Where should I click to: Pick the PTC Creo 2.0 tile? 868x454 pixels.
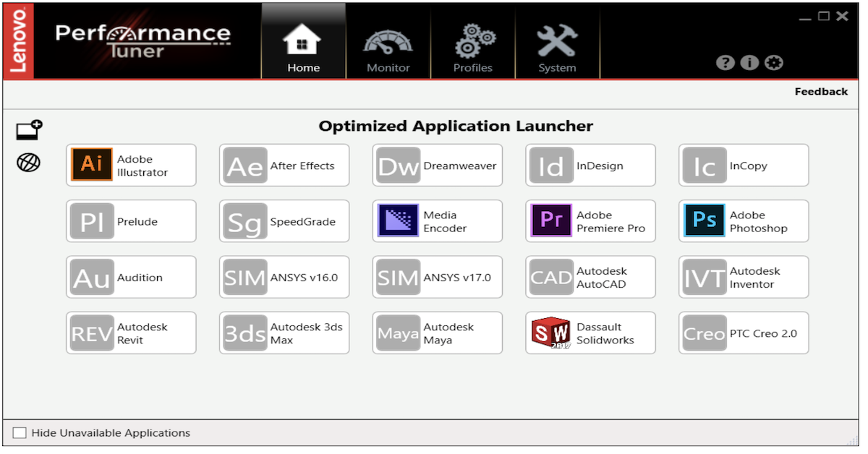point(744,333)
